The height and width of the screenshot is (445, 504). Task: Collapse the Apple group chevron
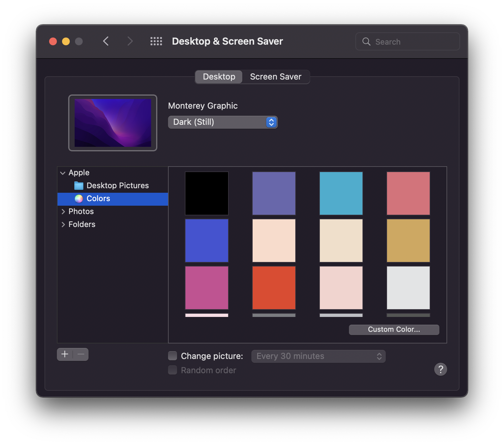[63, 173]
